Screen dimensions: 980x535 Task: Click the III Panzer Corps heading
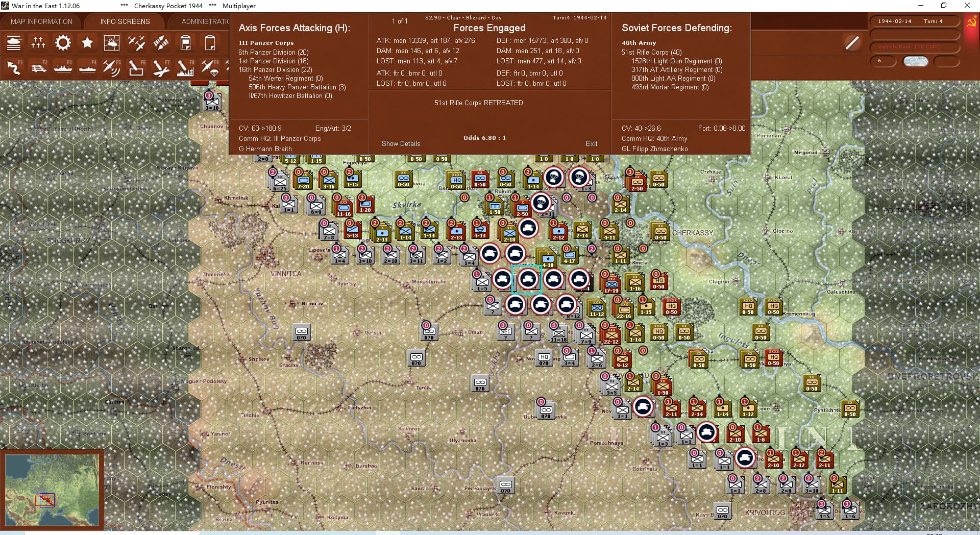pos(266,43)
